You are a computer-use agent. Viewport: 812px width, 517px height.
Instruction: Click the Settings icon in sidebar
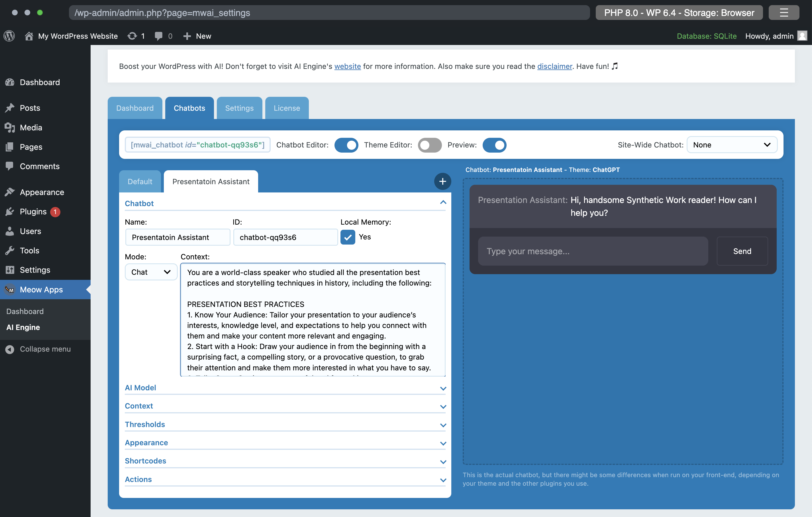[10, 270]
